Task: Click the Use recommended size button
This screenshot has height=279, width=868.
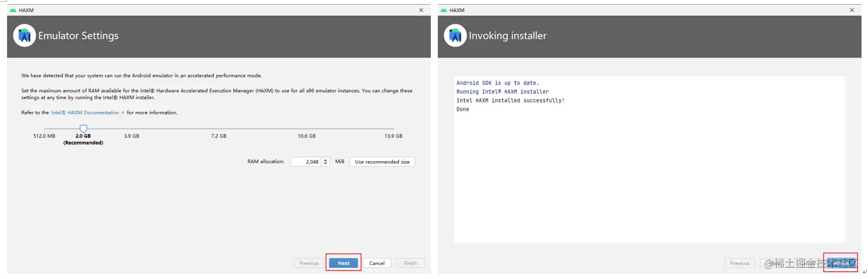Action: 382,162
